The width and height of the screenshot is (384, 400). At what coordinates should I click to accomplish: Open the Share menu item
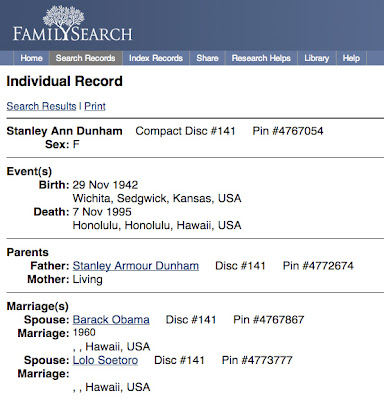click(x=207, y=58)
